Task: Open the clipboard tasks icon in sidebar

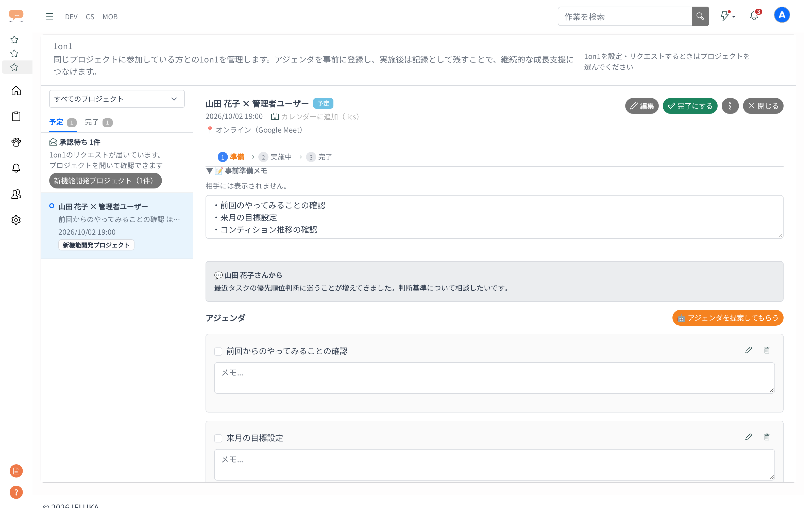Action: [x=16, y=116]
